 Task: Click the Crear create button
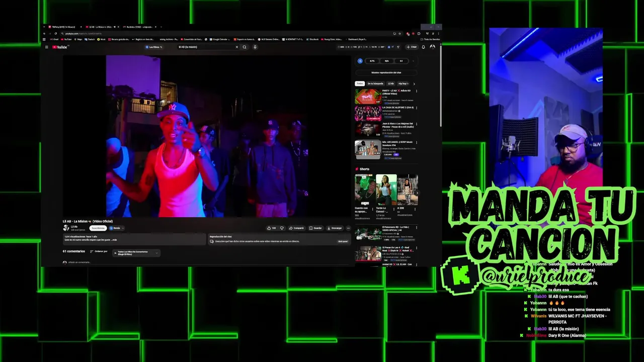pos(412,47)
